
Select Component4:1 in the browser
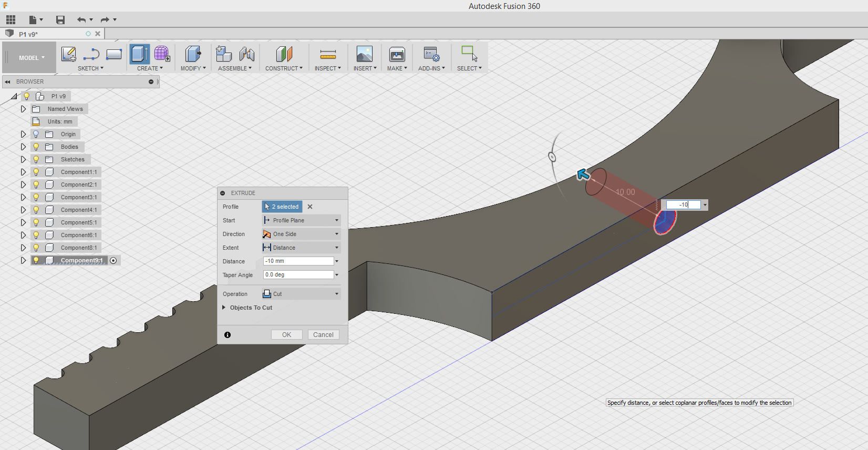pos(79,210)
